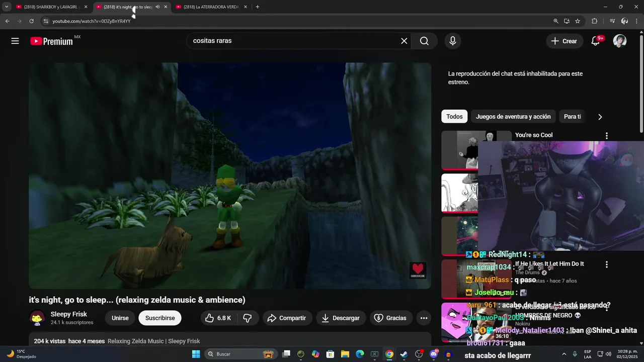This screenshot has height=362, width=644.
Task: Open options for If He Likes It video
Action: [606, 264]
